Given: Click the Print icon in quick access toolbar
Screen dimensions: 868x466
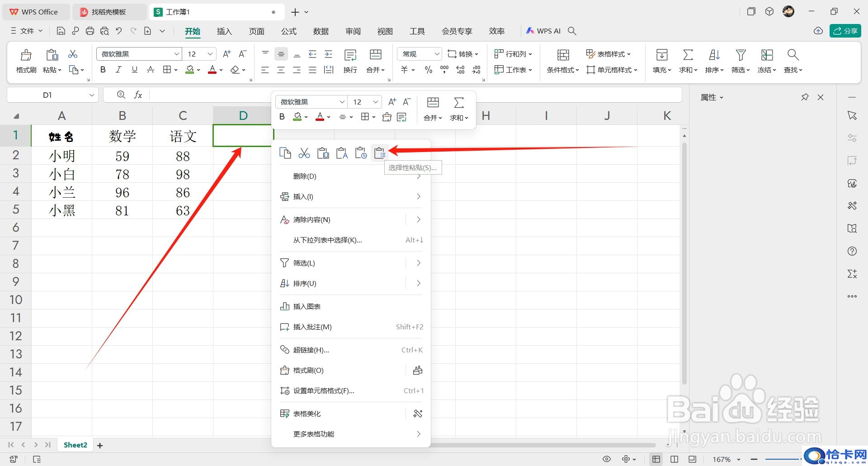Looking at the screenshot, I should coord(90,31).
